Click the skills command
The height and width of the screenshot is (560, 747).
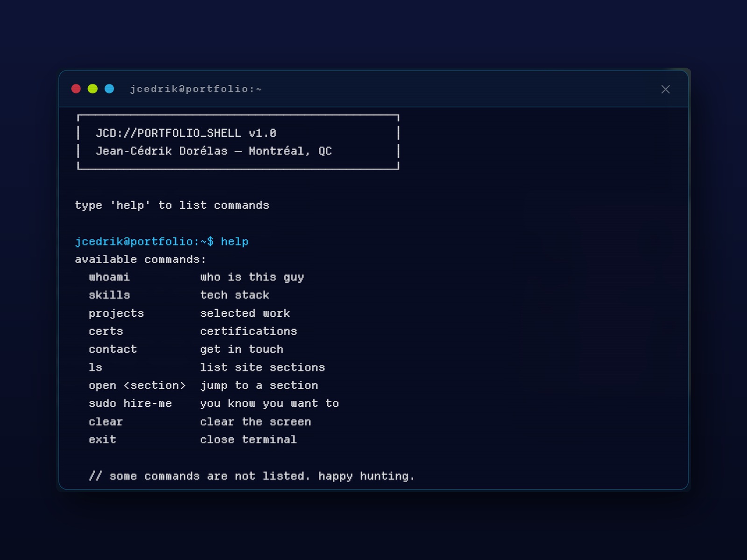[109, 295]
